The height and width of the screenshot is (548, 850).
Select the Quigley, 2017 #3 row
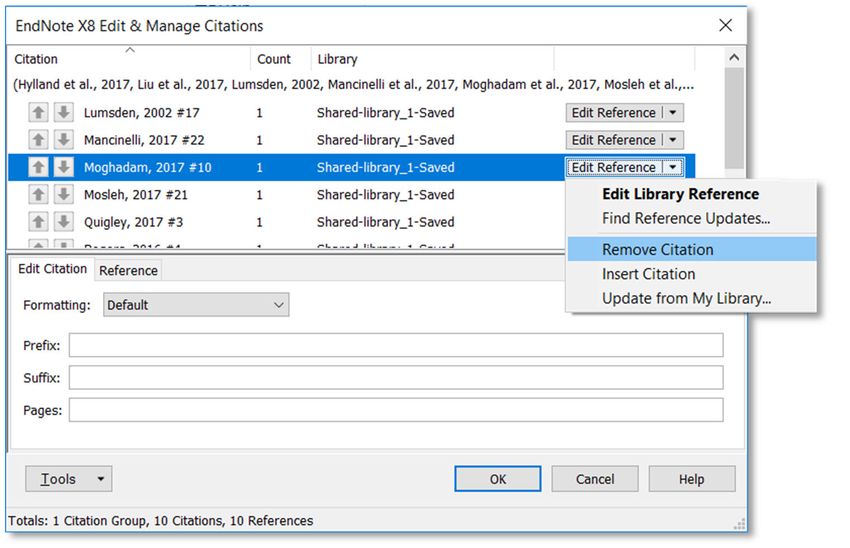coord(287,222)
